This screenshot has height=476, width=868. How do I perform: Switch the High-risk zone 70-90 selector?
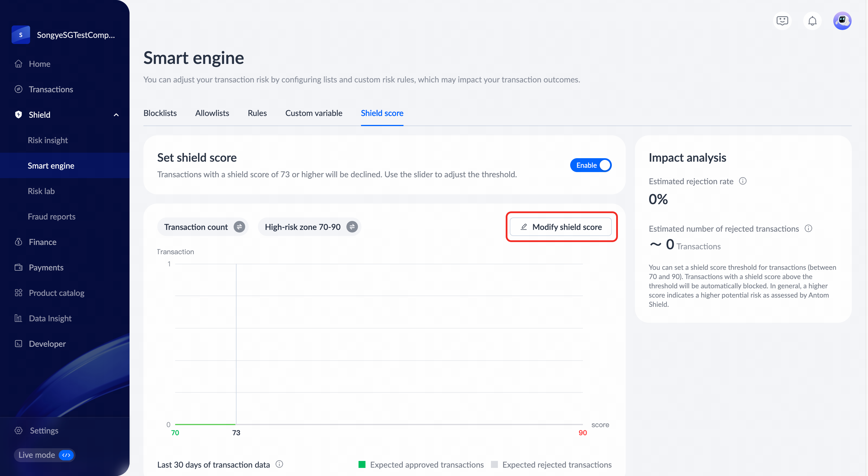click(x=352, y=227)
